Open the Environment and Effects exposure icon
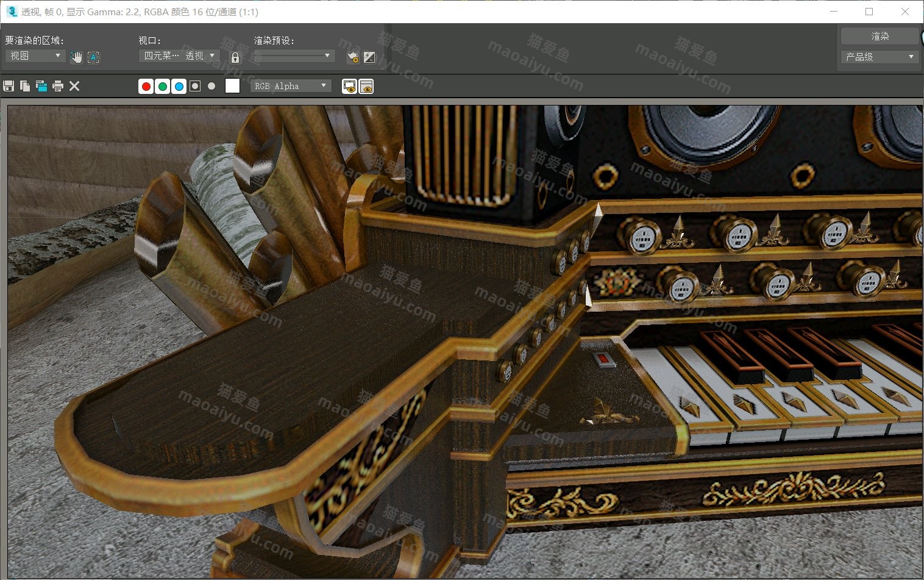The image size is (924, 580). [369, 57]
